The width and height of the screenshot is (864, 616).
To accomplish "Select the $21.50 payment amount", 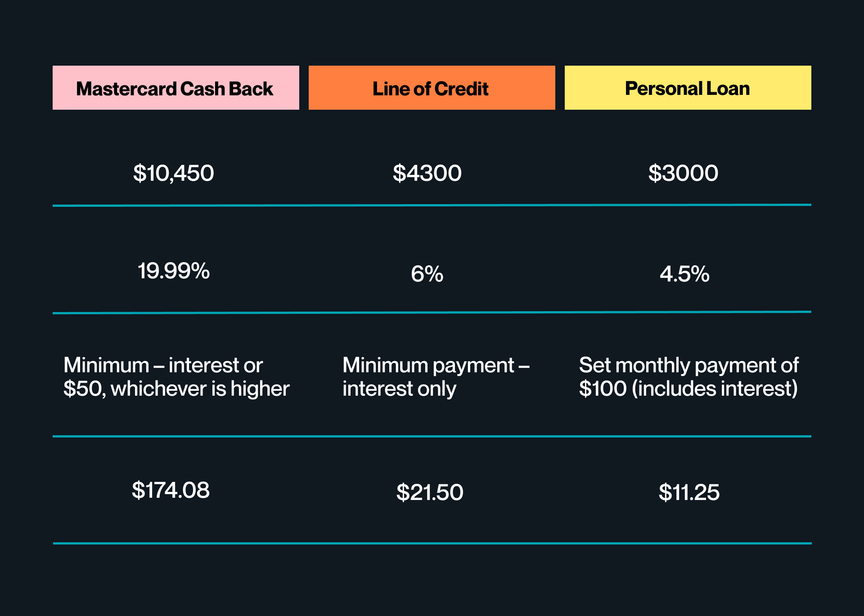I will [x=430, y=492].
